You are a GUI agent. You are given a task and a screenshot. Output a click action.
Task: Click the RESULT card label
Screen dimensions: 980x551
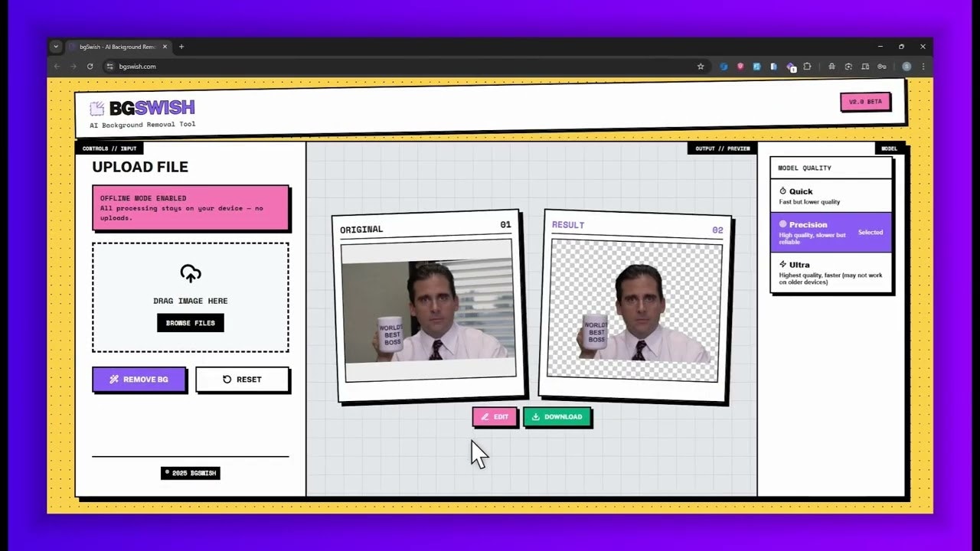pos(568,225)
